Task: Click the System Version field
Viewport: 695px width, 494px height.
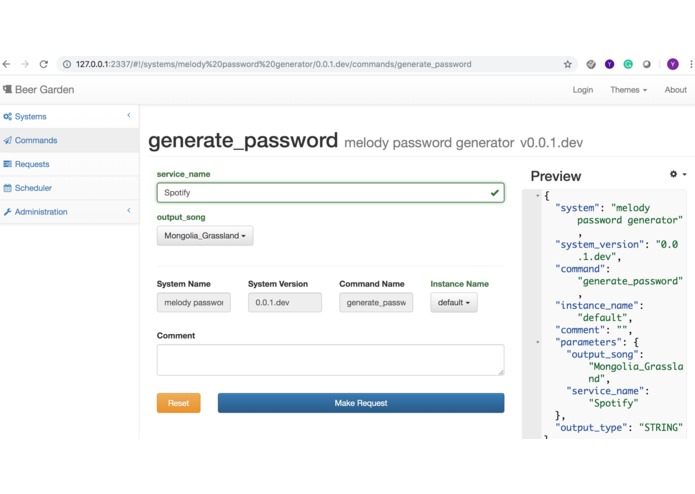Action: [285, 303]
